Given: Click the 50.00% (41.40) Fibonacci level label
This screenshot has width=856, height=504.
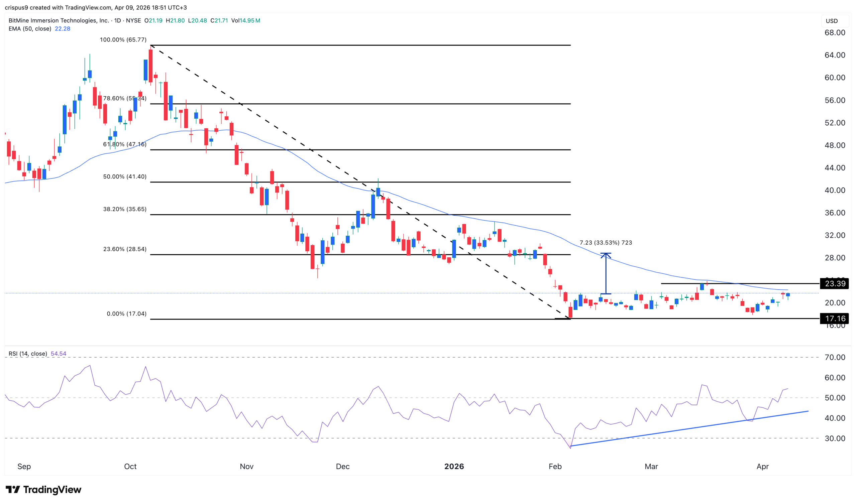Looking at the screenshot, I should point(125,176).
